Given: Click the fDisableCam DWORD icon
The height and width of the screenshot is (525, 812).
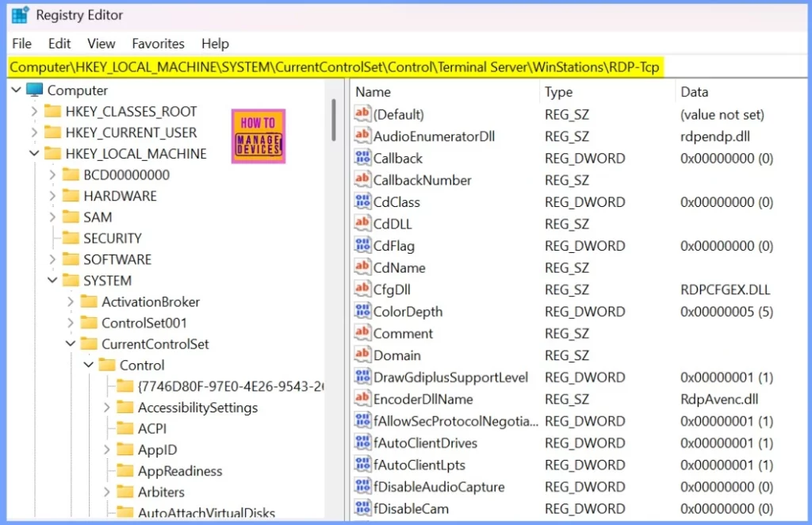Looking at the screenshot, I should 362,508.
